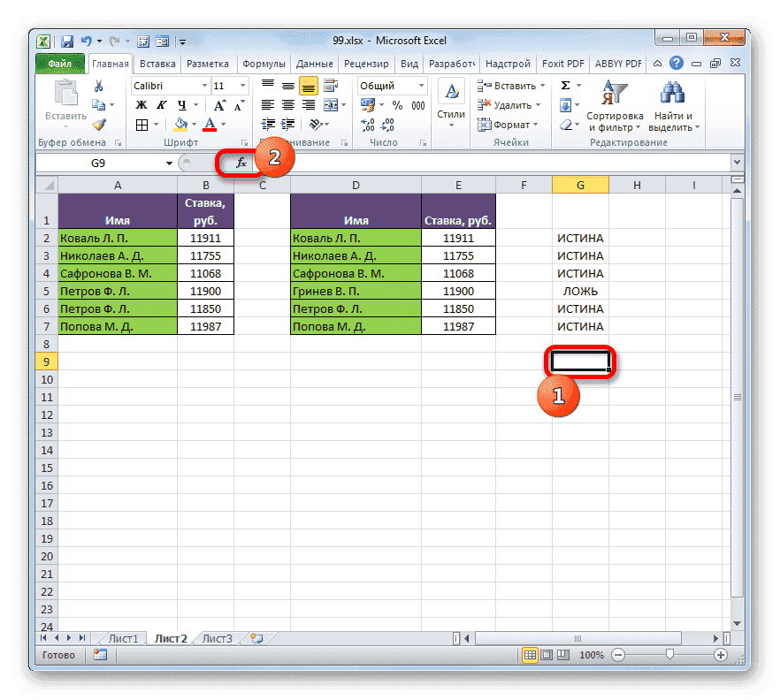780x700 pixels.
Task: Click the macro record icon in status bar
Action: coord(99,654)
